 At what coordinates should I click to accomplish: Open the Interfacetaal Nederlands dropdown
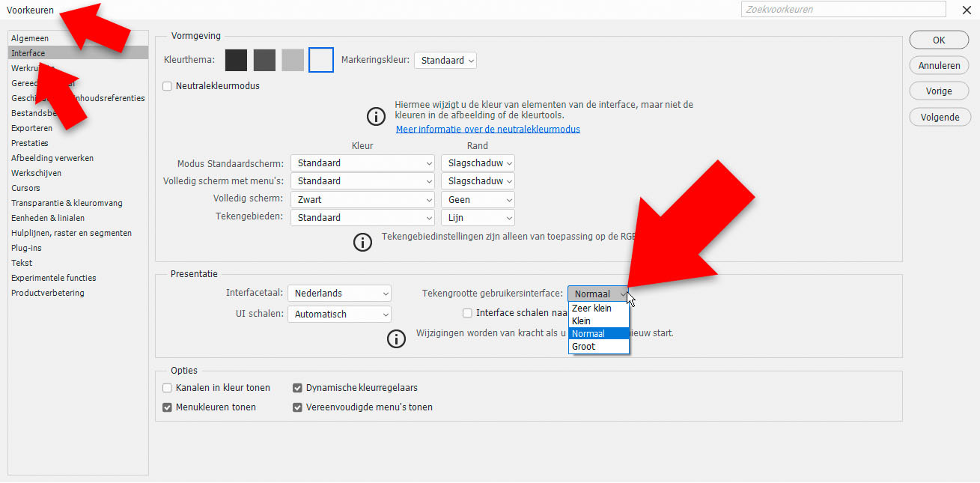(x=339, y=294)
